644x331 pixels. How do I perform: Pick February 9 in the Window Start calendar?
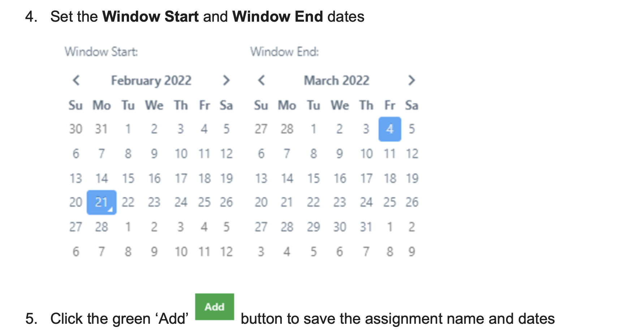click(154, 154)
